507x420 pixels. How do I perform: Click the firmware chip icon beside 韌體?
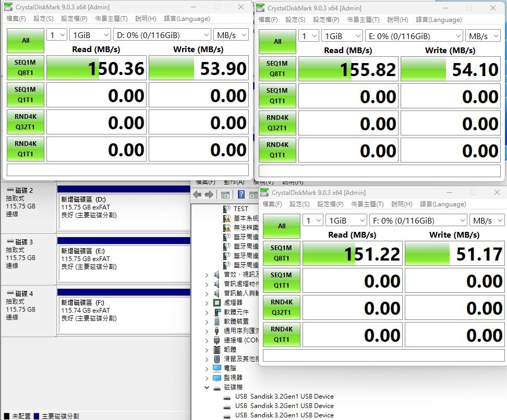pyautogui.click(x=217, y=350)
